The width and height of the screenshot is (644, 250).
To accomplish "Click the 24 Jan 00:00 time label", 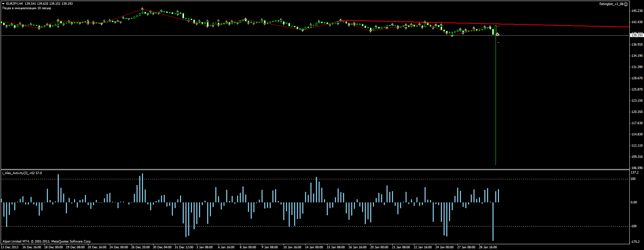I will pos(445,247).
